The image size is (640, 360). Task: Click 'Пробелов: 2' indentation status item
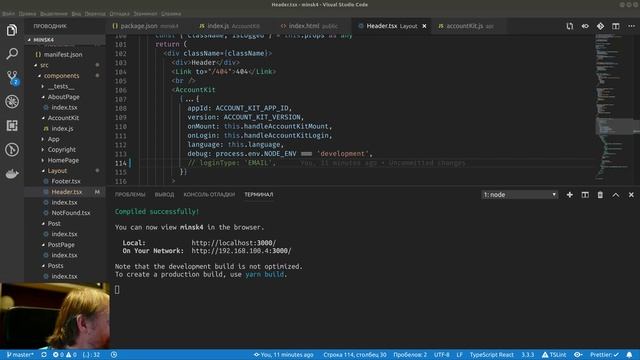pyautogui.click(x=410, y=355)
